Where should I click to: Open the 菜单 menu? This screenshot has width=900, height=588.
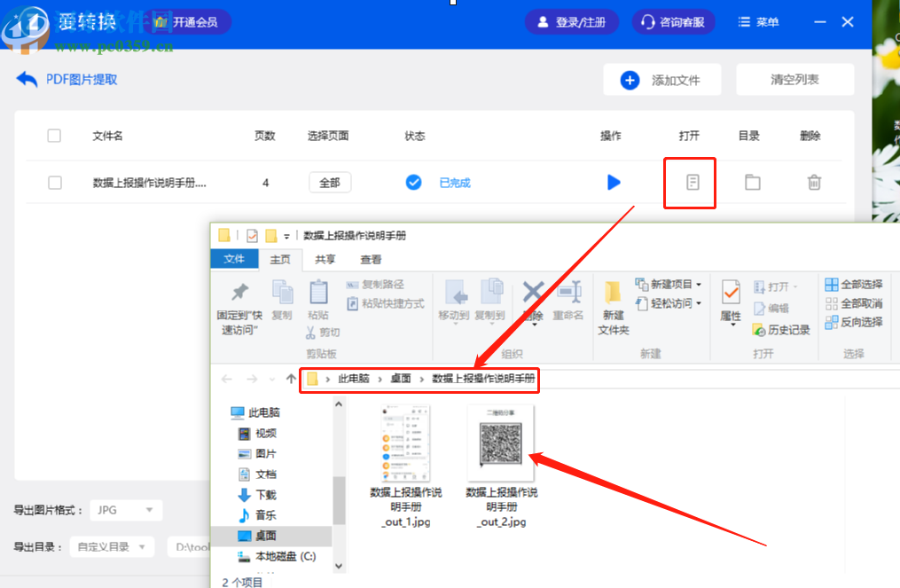(758, 22)
